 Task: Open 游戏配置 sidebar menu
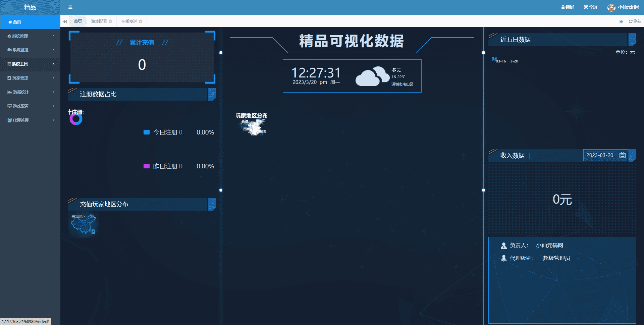coord(30,106)
